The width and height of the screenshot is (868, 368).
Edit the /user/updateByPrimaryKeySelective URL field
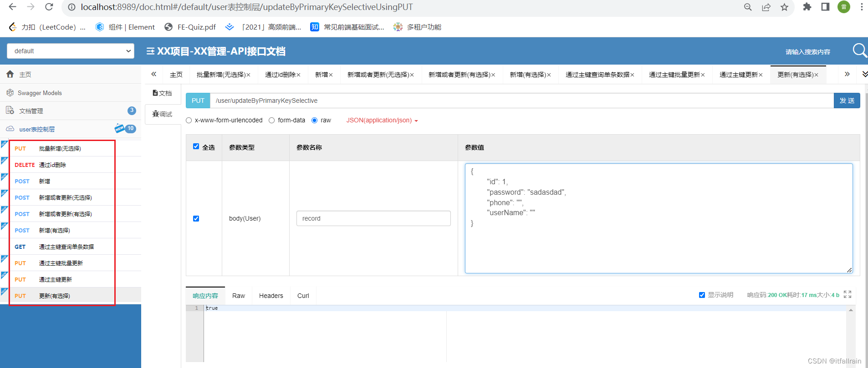pyautogui.click(x=522, y=101)
